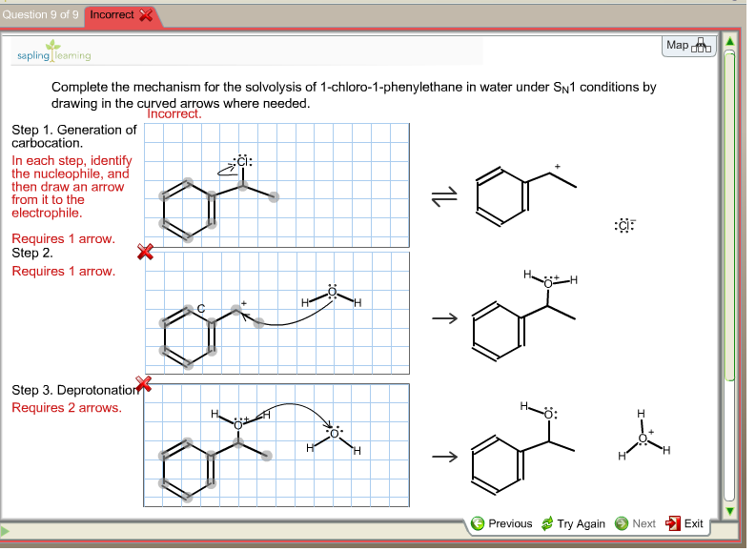This screenshot has height=551, width=756.
Task: Click the carbocation product structure in Step 1
Action: (525, 195)
